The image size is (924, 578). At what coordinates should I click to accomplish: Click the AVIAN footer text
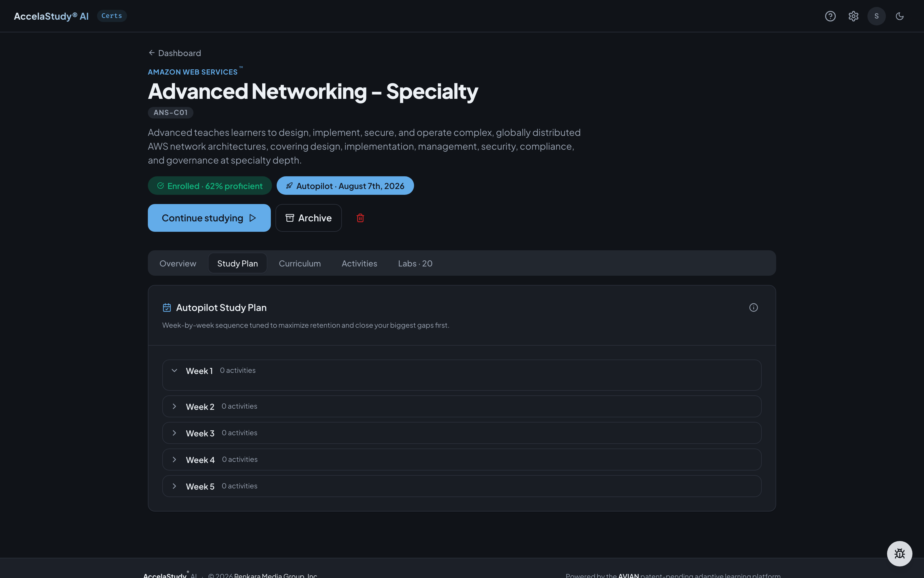pyautogui.click(x=629, y=575)
